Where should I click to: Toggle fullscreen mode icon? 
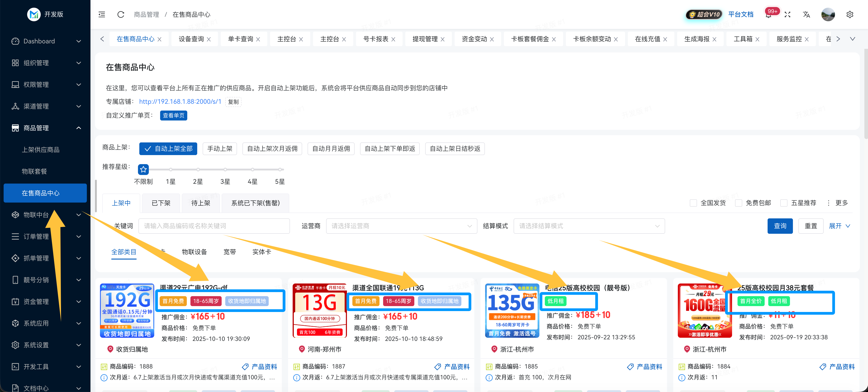[x=787, y=14]
